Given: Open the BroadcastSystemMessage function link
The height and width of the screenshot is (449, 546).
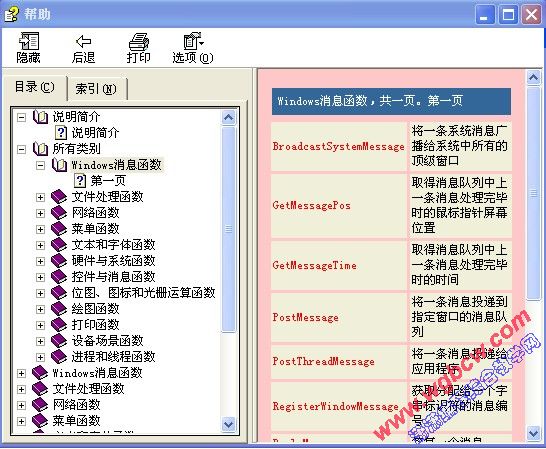Looking at the screenshot, I should (x=338, y=146).
